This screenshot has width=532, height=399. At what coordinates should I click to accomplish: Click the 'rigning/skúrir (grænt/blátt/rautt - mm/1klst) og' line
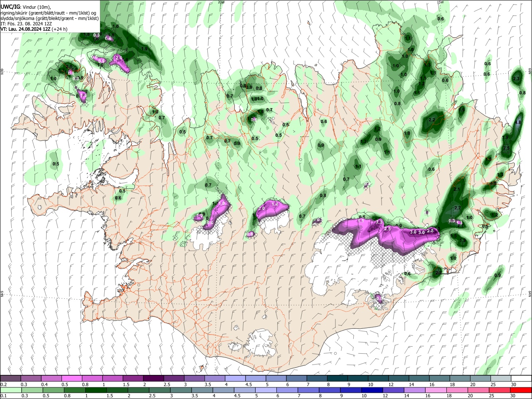48,13
